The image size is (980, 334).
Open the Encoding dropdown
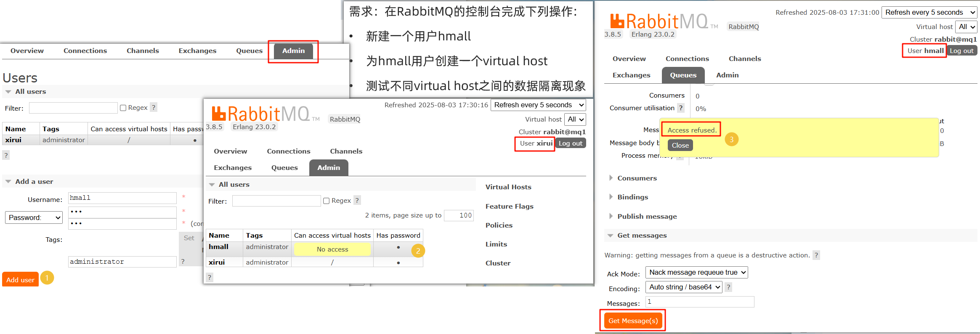(x=684, y=287)
